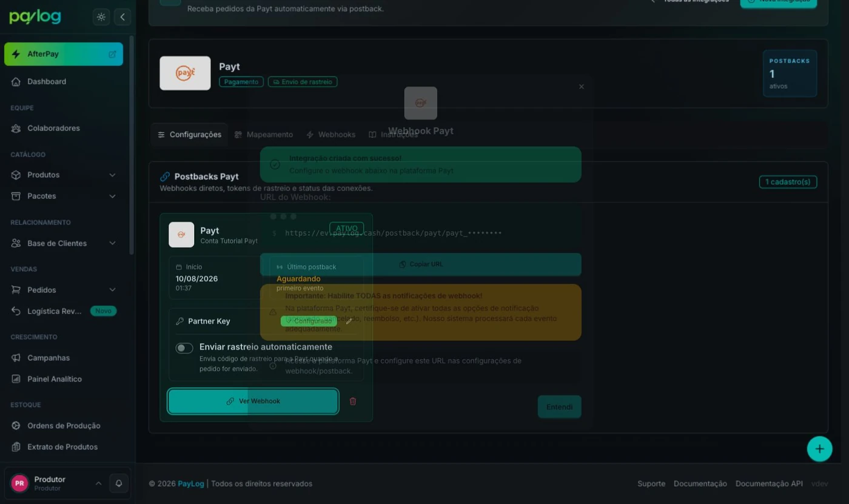Viewport: 849px width, 504px height.
Task: Open AfterPay external link icon
Action: pyautogui.click(x=112, y=54)
